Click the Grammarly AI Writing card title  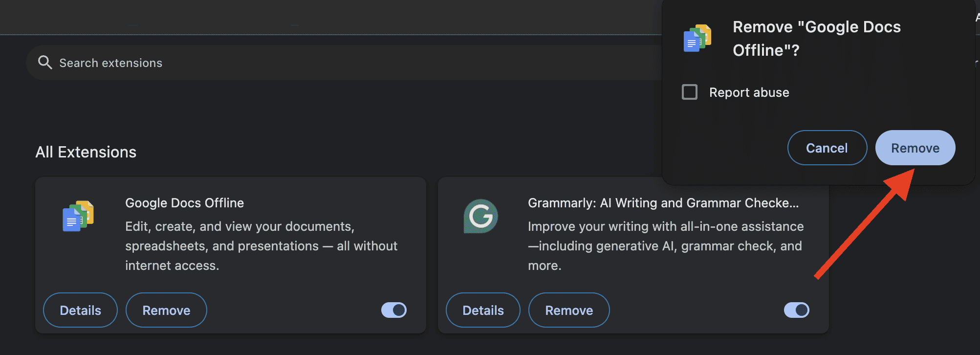tap(663, 203)
